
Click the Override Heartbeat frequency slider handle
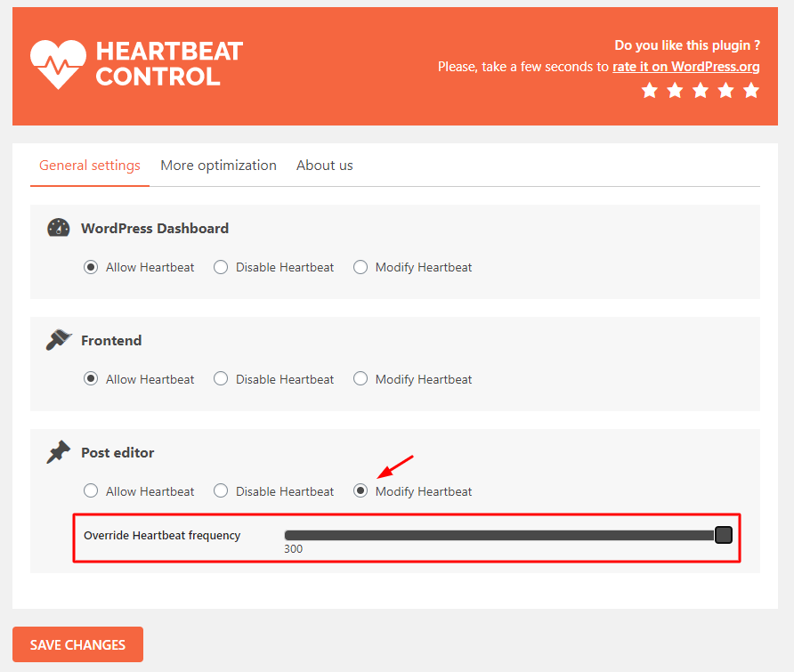coord(724,535)
